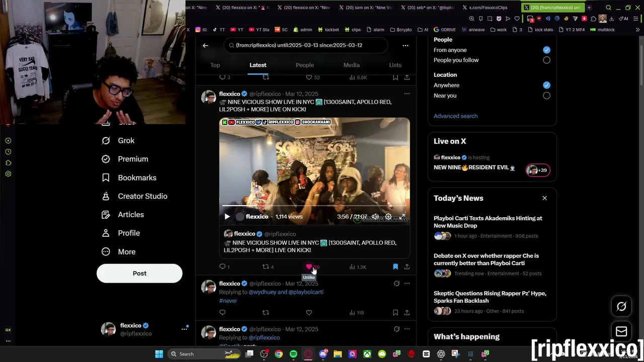The image size is (644, 362).
Task: Open the $crypto bookmarks folder
Action: pos(400,30)
